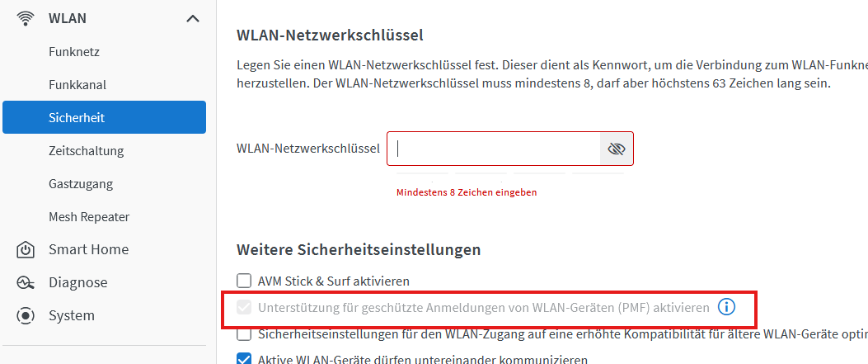Uncheck active WLAN devices communication checkbox

pyautogui.click(x=244, y=359)
